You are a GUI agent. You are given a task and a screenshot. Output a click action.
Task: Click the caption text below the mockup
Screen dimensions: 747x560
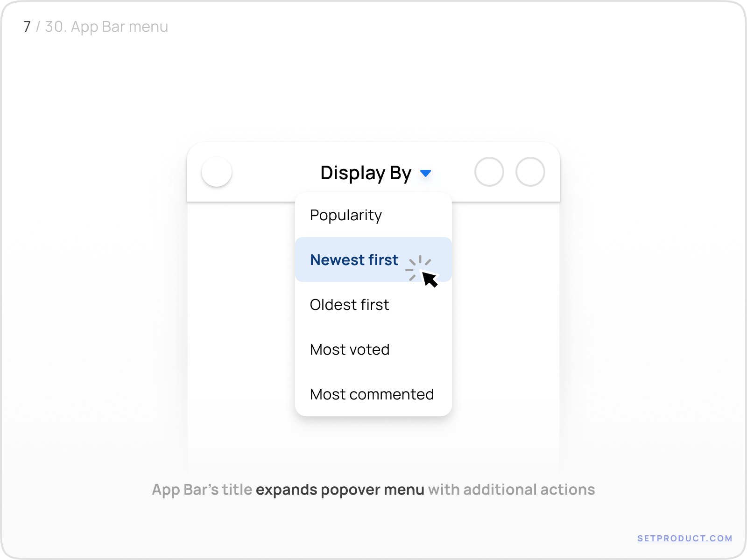[x=373, y=490]
